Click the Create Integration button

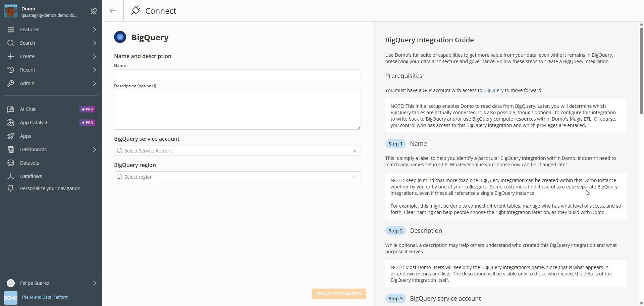pos(339,294)
